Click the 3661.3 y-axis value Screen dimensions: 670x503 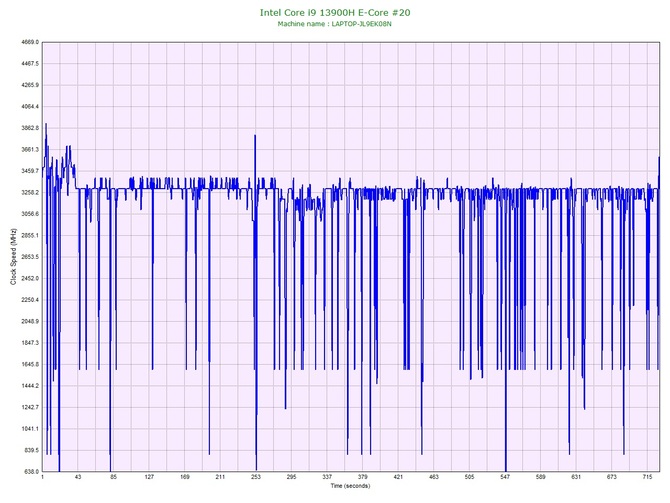click(30, 150)
